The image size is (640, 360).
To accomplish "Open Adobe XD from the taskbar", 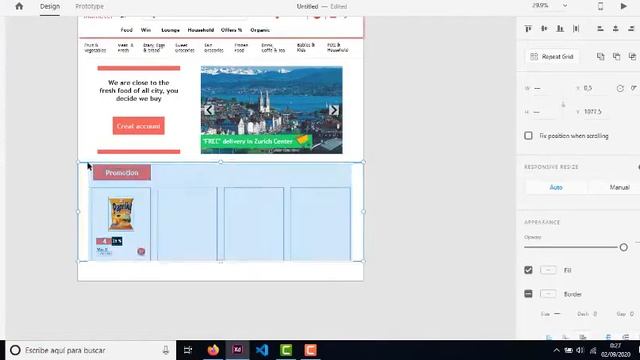I will click(x=237, y=350).
